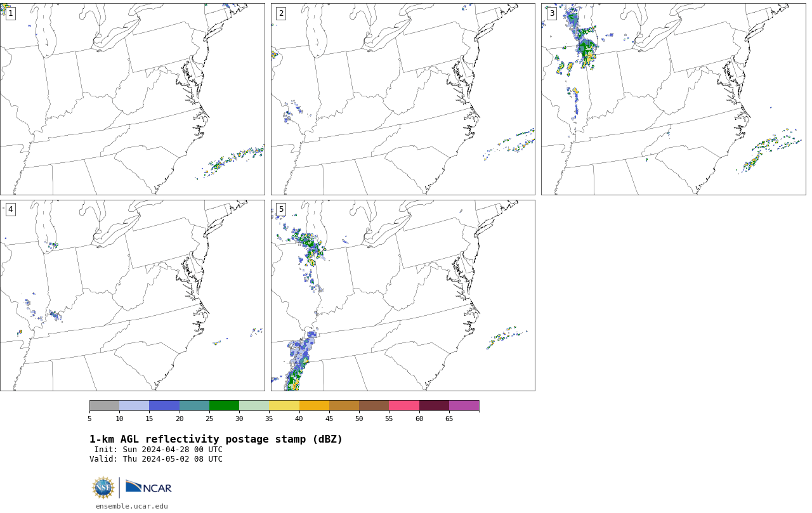
Task: Click the 'Valid: Thu 2024-05-02 08 UTC' text
Action: 156,459
